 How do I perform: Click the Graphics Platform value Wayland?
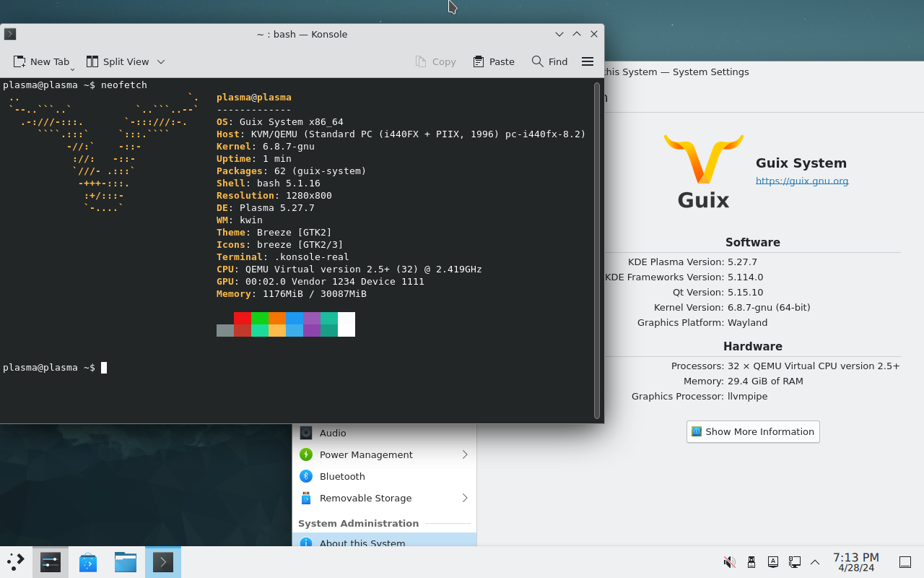click(x=748, y=322)
